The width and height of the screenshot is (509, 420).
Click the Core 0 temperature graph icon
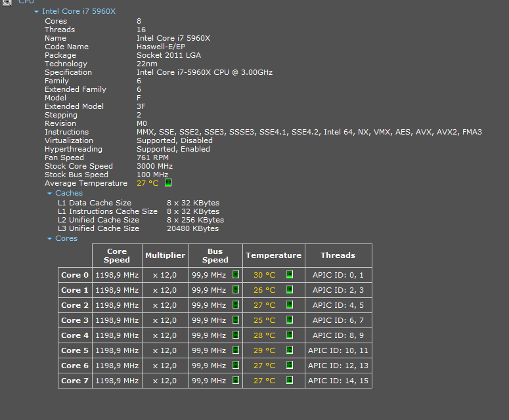pyautogui.click(x=290, y=274)
